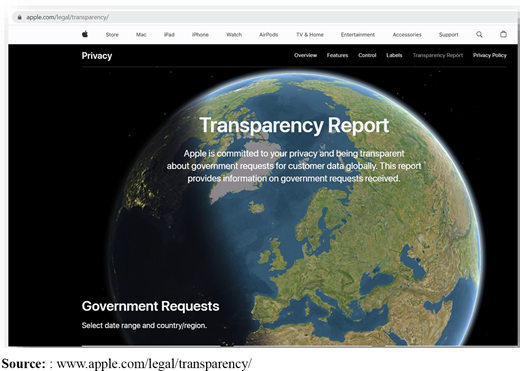
Task: Click the Apple logo home icon
Action: 85,34
